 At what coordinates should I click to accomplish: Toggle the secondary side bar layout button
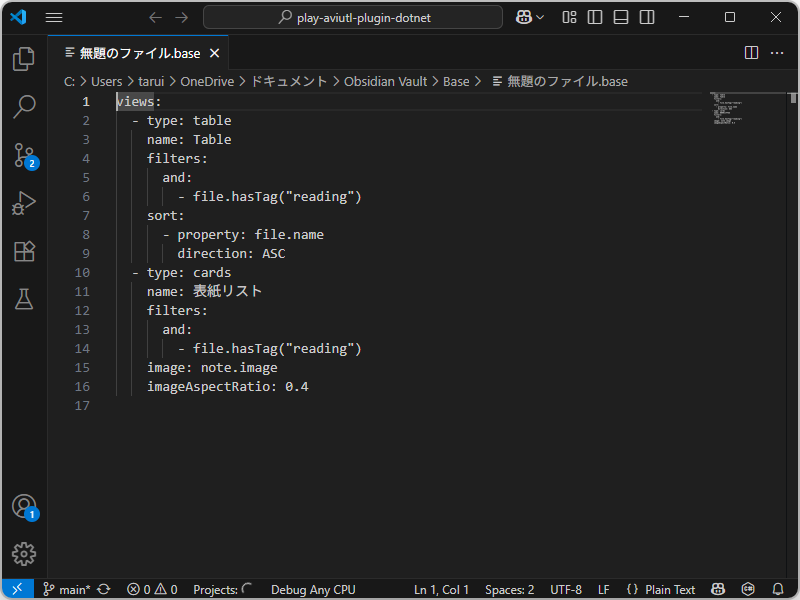[x=646, y=17]
